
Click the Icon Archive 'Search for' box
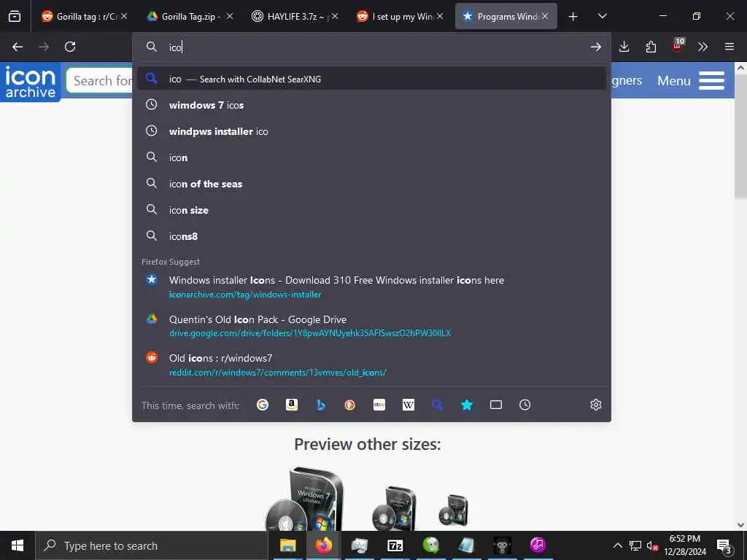[x=100, y=81]
